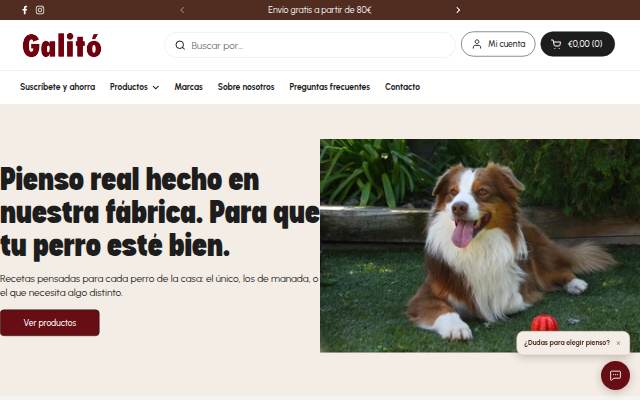Click the user account icon
The height and width of the screenshot is (400, 640).
click(476, 44)
